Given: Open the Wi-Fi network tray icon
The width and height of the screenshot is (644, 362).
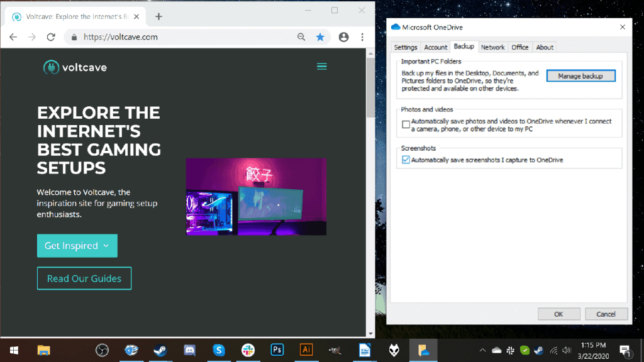Looking at the screenshot, I should point(553,350).
